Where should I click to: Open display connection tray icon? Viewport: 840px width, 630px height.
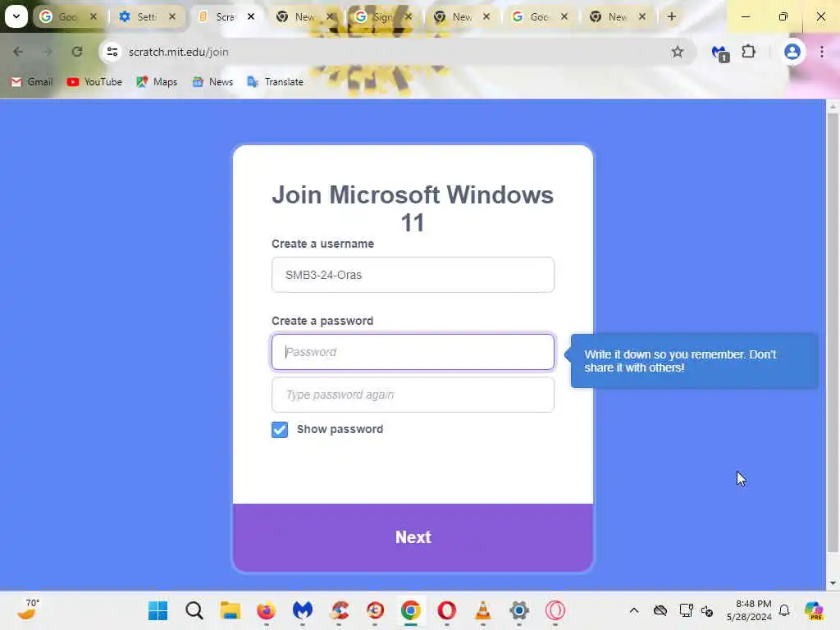click(x=686, y=610)
